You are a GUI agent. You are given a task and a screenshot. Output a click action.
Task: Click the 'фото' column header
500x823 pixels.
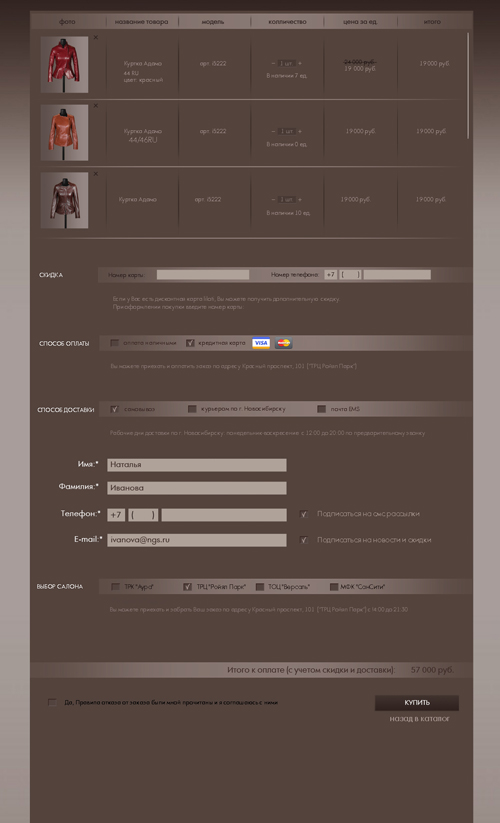pyautogui.click(x=67, y=22)
